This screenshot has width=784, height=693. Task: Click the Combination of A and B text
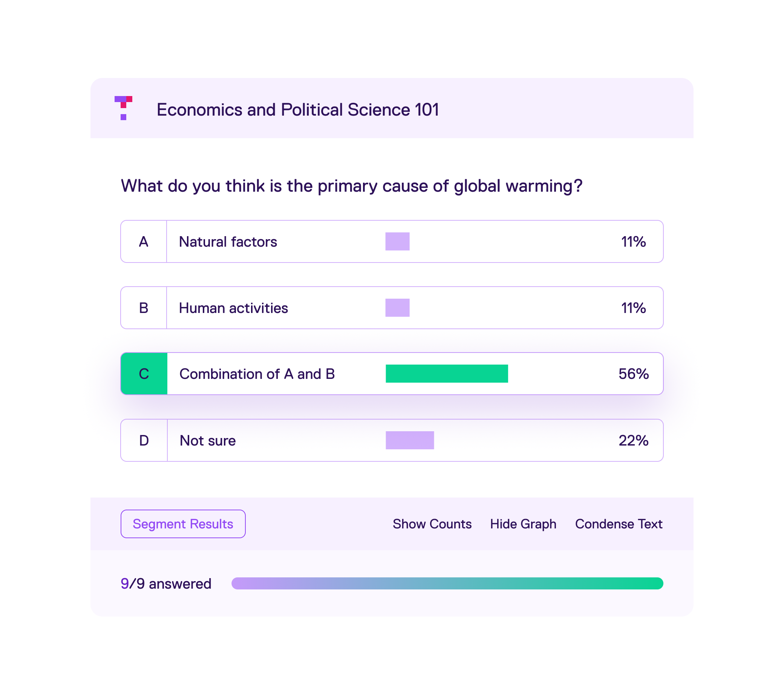(257, 374)
